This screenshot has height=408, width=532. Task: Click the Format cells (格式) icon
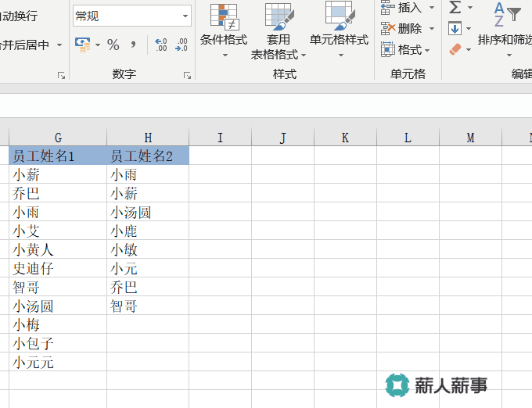tap(388, 49)
